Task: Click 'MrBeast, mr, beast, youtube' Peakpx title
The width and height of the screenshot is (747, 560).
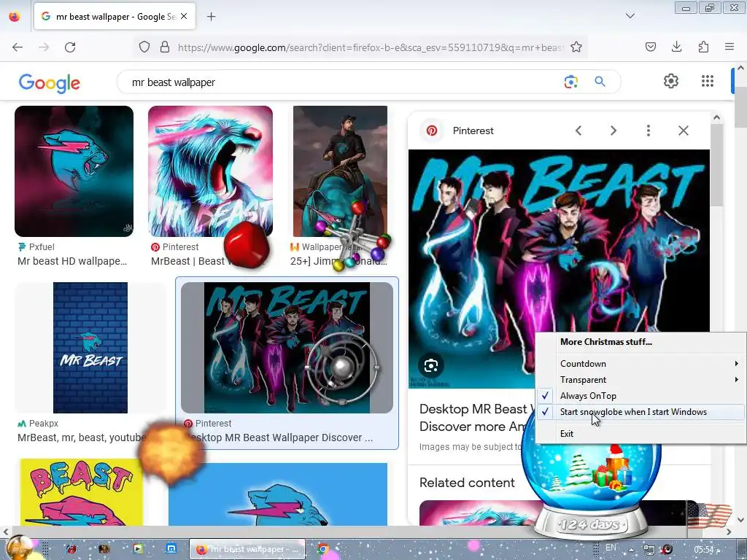Action: 82,437
